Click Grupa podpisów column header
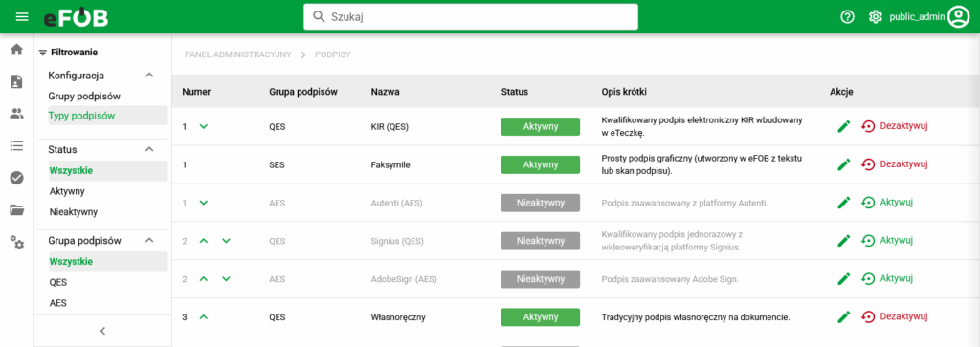The image size is (980, 347). pos(303,92)
